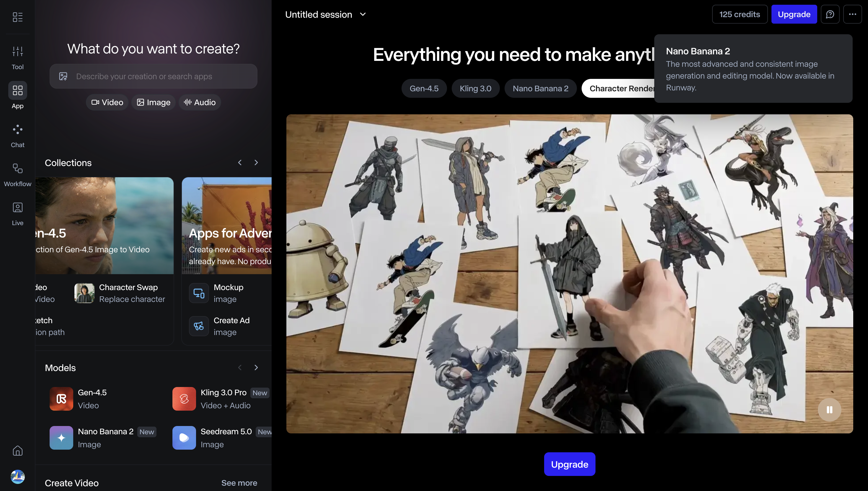Click the home icon in sidebar
Image resolution: width=868 pixels, height=491 pixels.
coord(17,451)
